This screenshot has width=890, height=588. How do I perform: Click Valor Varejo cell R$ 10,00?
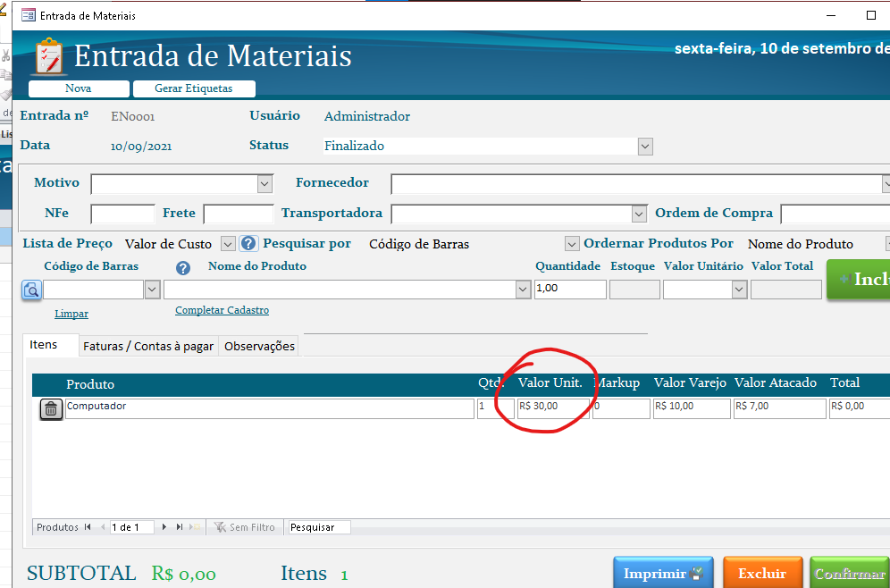click(692, 408)
